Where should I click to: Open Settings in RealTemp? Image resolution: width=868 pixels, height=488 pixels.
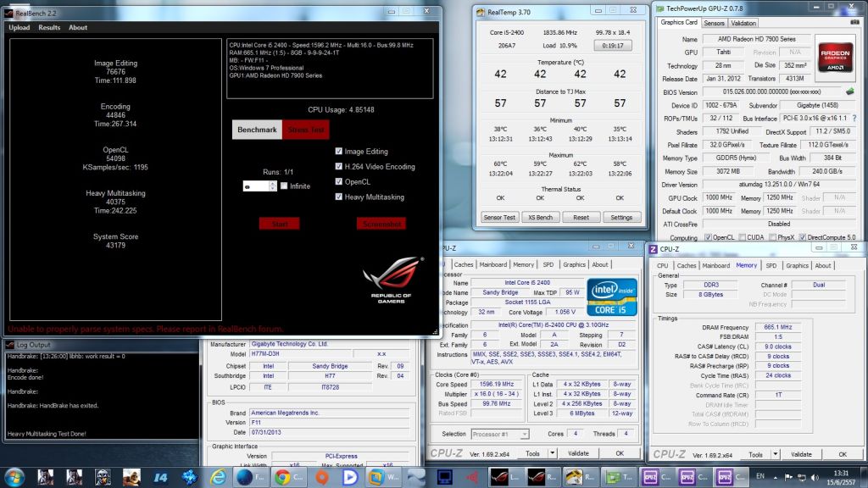coord(621,218)
